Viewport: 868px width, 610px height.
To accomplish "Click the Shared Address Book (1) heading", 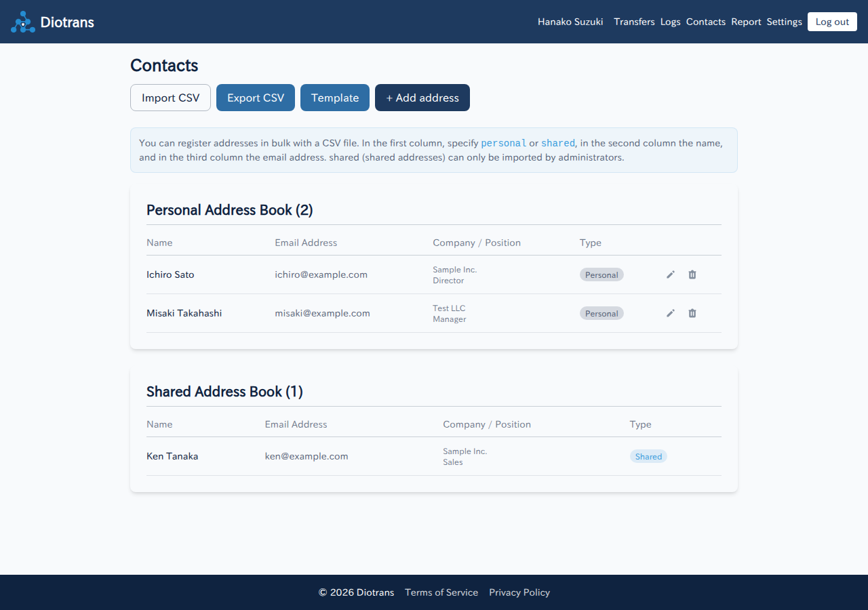I will click(x=224, y=392).
